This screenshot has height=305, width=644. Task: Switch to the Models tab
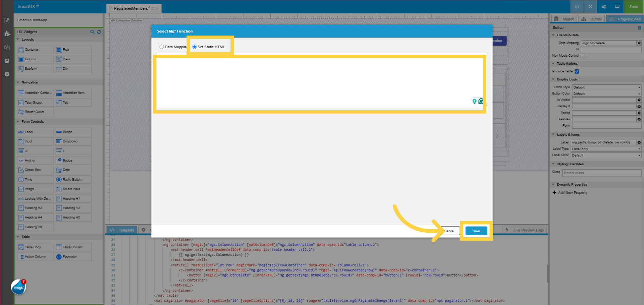point(564,19)
